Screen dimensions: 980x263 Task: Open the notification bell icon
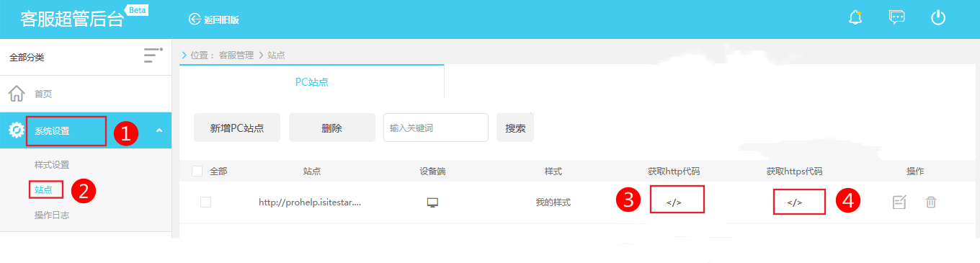(x=855, y=17)
